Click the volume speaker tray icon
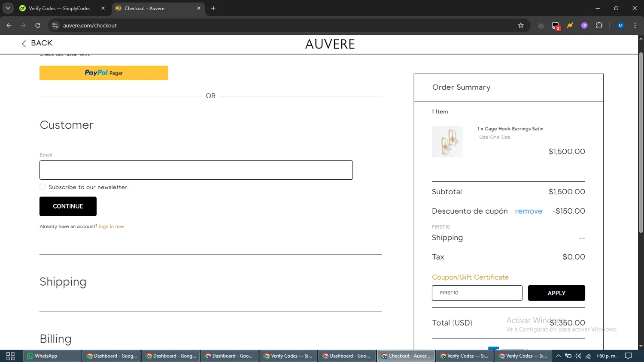Screen dimensions: 644x362 click(578, 356)
